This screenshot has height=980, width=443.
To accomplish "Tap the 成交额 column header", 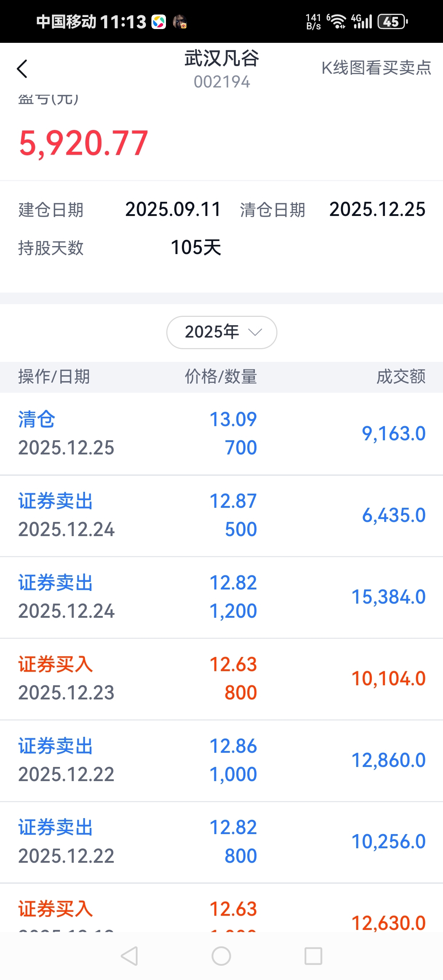I will (401, 377).
